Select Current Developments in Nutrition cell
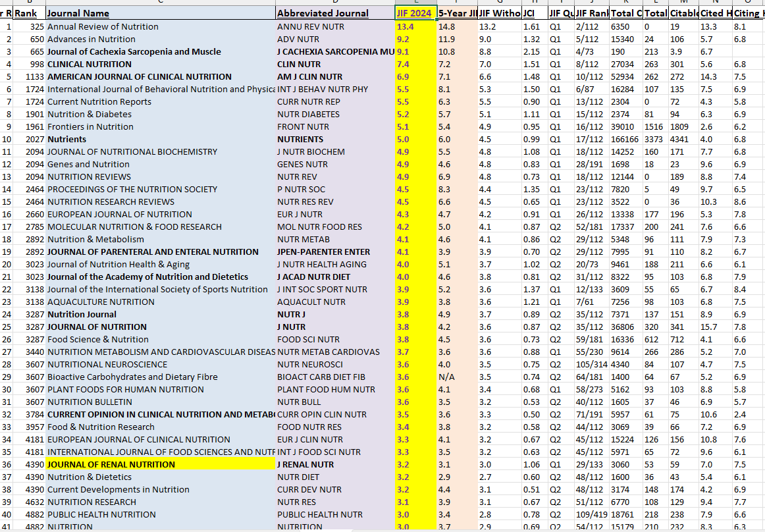This screenshot has width=765, height=532. pyautogui.click(x=161, y=490)
